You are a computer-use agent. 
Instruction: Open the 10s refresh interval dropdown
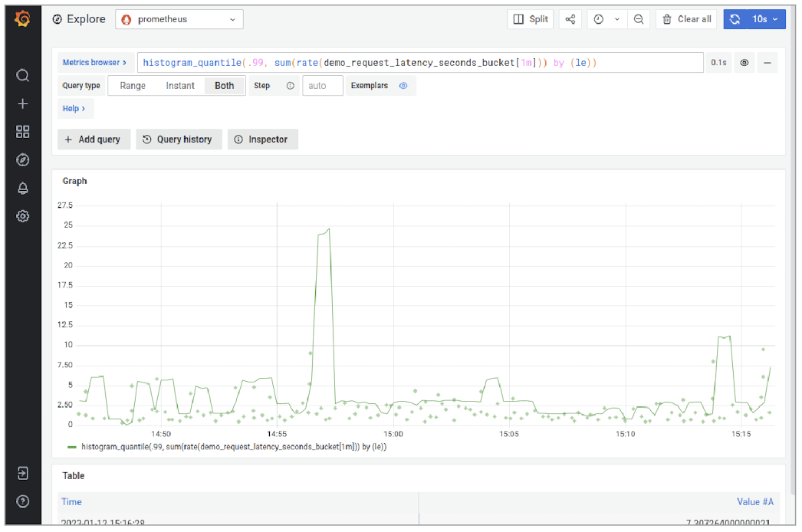tap(766, 19)
